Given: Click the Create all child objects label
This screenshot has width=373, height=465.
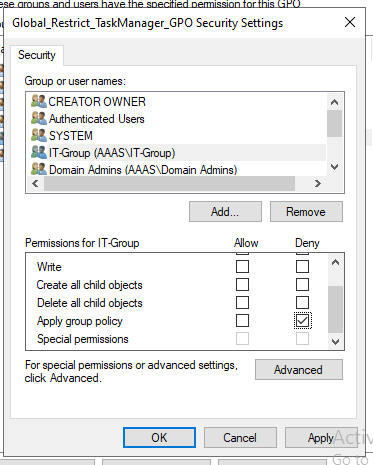Looking at the screenshot, I should 90,285.
